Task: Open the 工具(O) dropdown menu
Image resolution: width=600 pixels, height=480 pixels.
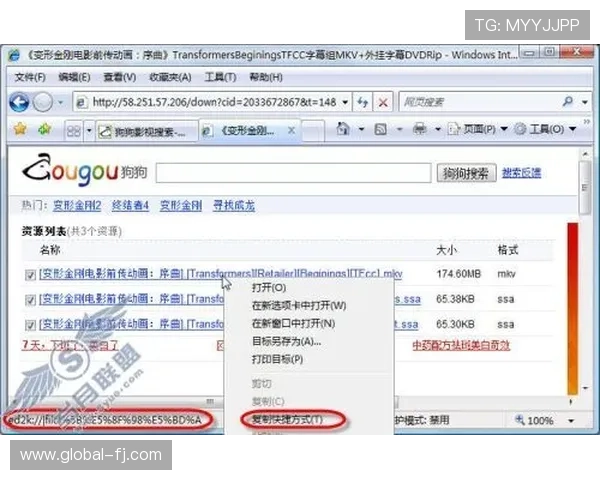Action: coord(545,129)
